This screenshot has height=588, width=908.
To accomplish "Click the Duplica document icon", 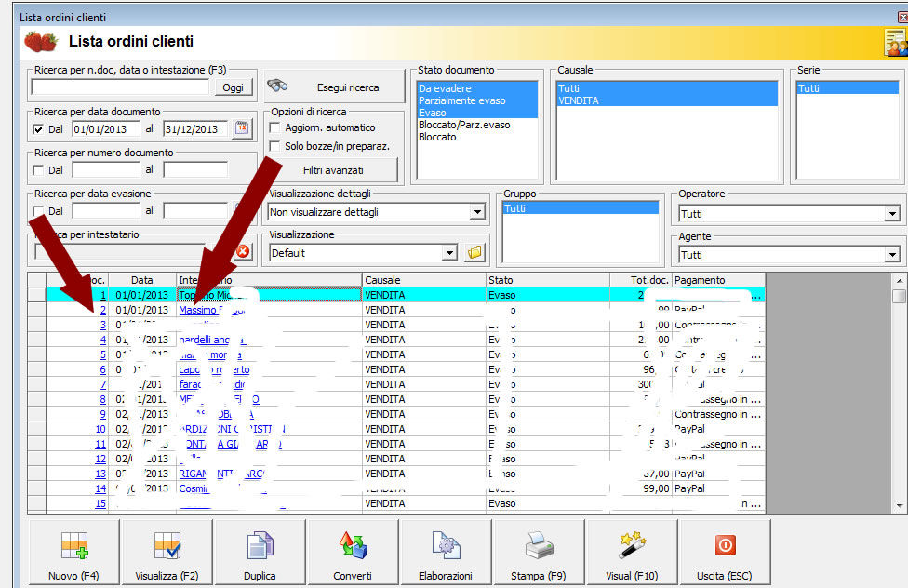I will tap(260, 552).
